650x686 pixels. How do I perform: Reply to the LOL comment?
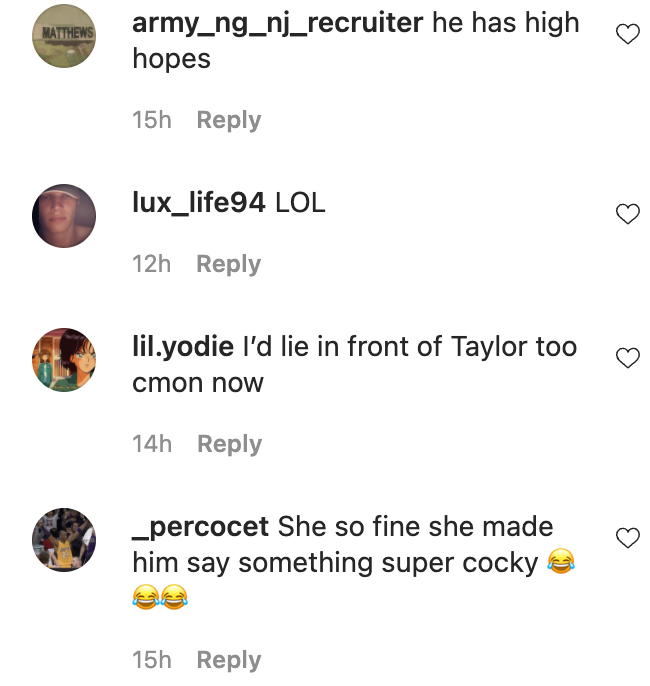click(228, 264)
